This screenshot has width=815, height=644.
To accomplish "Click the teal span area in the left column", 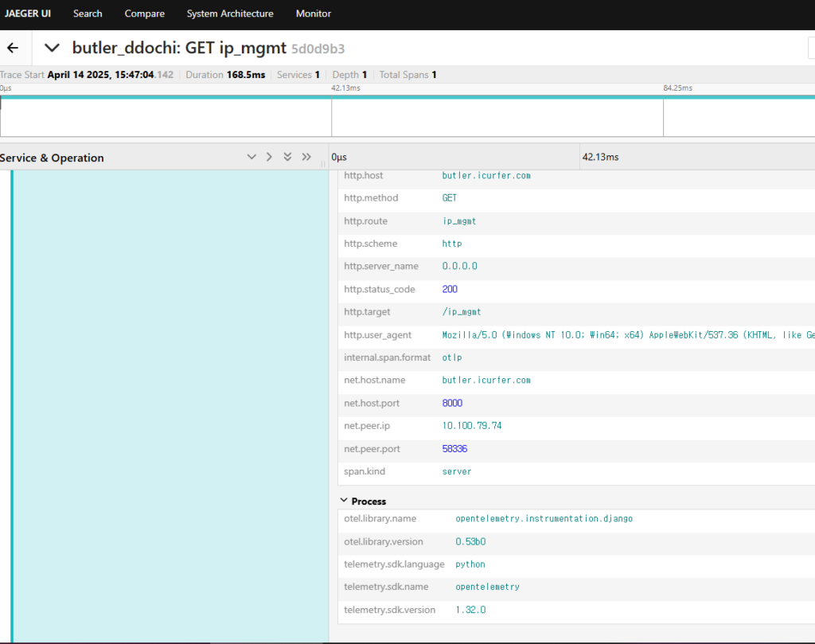I will 171,398.
